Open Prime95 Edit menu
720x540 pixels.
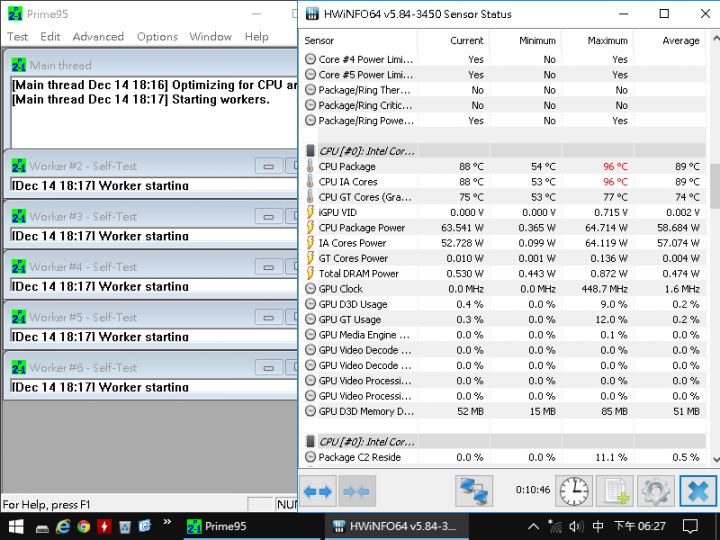(x=50, y=37)
